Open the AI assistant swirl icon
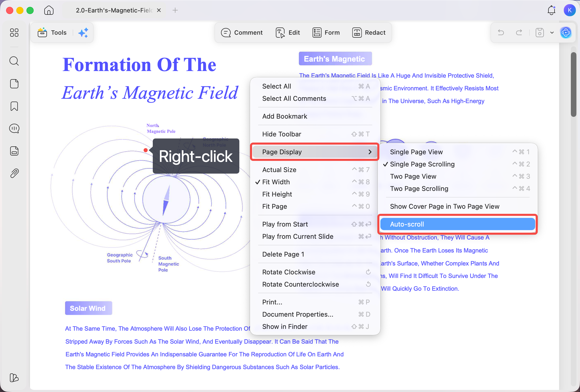The width and height of the screenshot is (580, 392). pyautogui.click(x=566, y=33)
